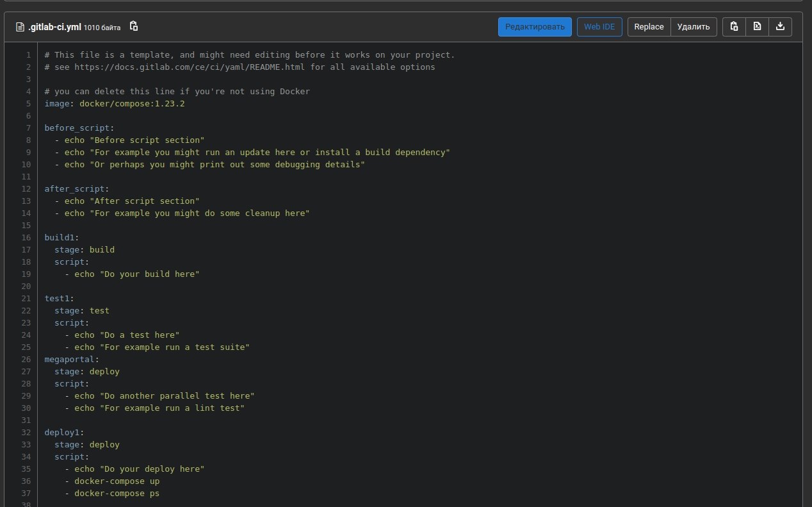Download the .gitlab-ci.yml file
The image size is (812, 507).
tap(780, 26)
